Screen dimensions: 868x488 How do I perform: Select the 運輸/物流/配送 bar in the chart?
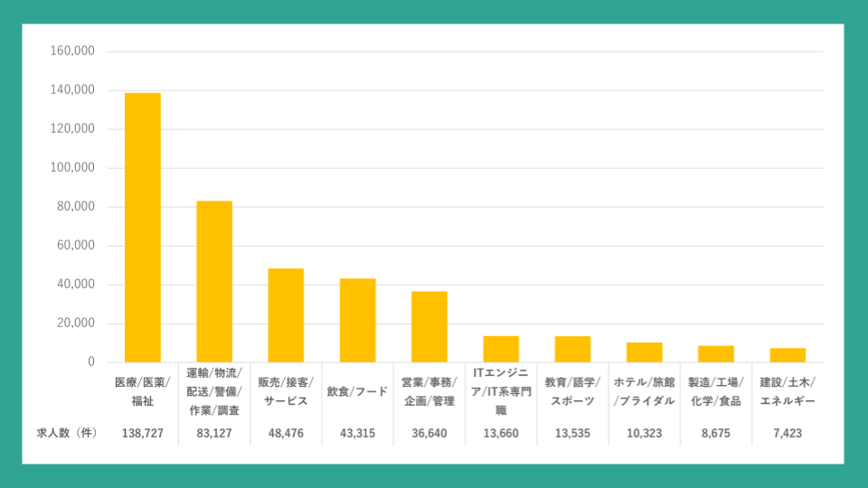point(214,282)
